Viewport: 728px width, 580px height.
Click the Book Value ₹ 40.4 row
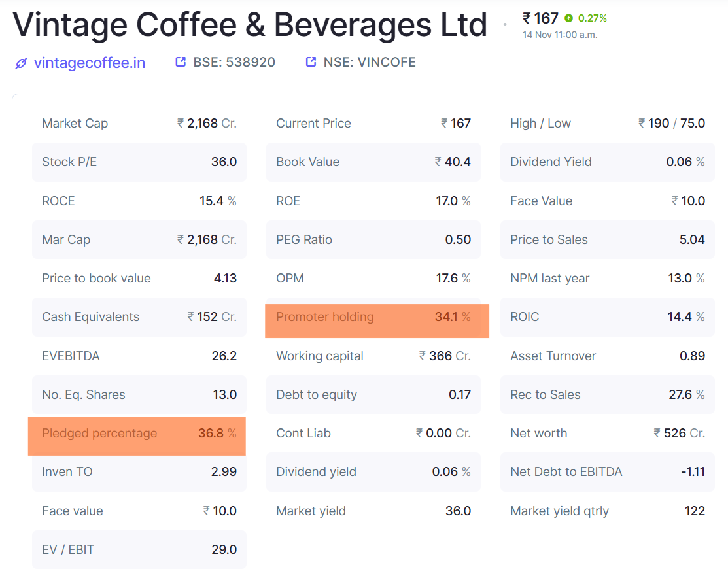(x=373, y=162)
